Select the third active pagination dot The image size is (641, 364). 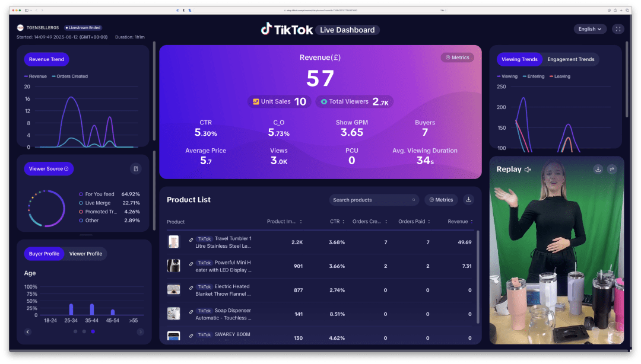click(93, 332)
